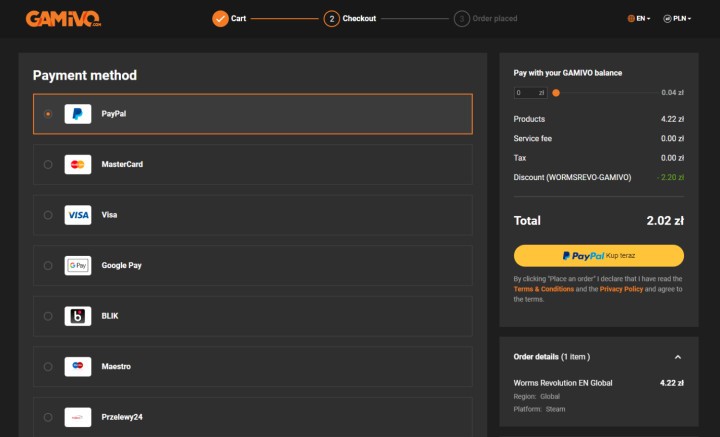Click the BLIK logo icon

pos(78,316)
